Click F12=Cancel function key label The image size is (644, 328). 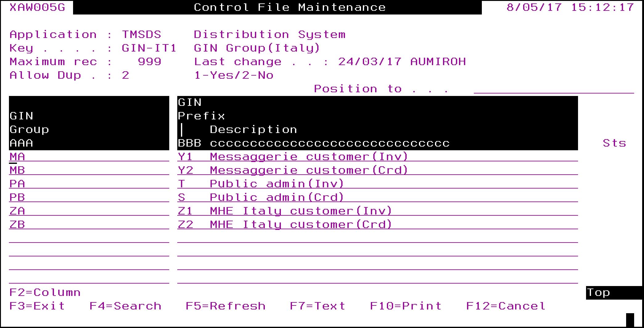[x=506, y=306]
